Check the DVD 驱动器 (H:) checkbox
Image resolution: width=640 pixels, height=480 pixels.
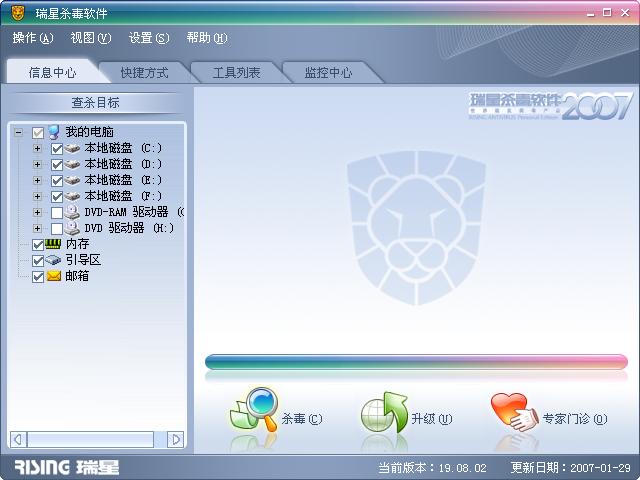57,228
